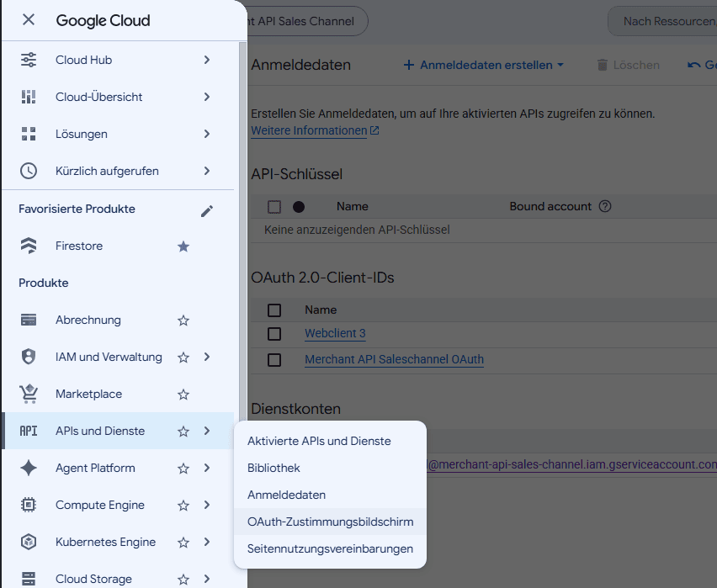The width and height of the screenshot is (717, 588).
Task: Click the Google Cloud logo
Action: [103, 20]
